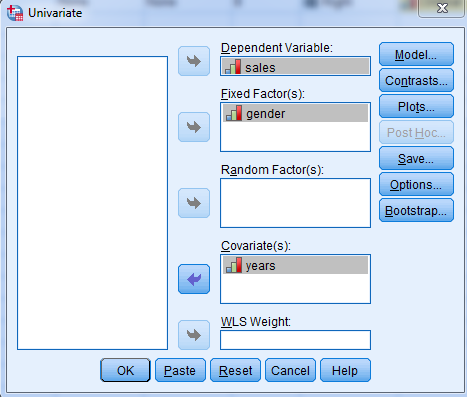
Task: Click inside the empty Random Factor(s) list
Action: 295,203
